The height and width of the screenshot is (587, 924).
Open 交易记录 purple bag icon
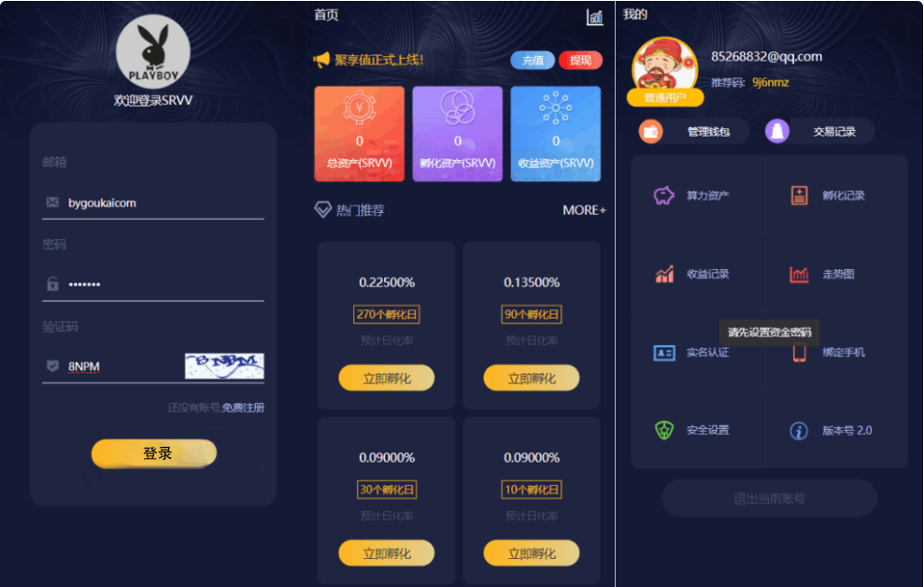[777, 132]
